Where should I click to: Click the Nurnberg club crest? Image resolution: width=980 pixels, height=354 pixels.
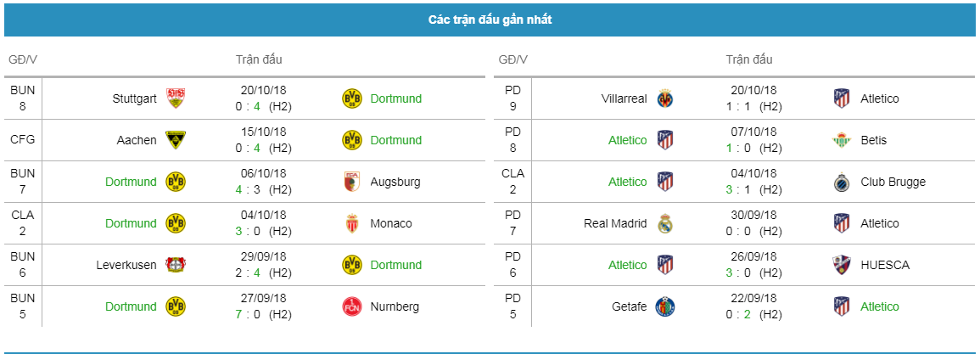pyautogui.click(x=352, y=306)
